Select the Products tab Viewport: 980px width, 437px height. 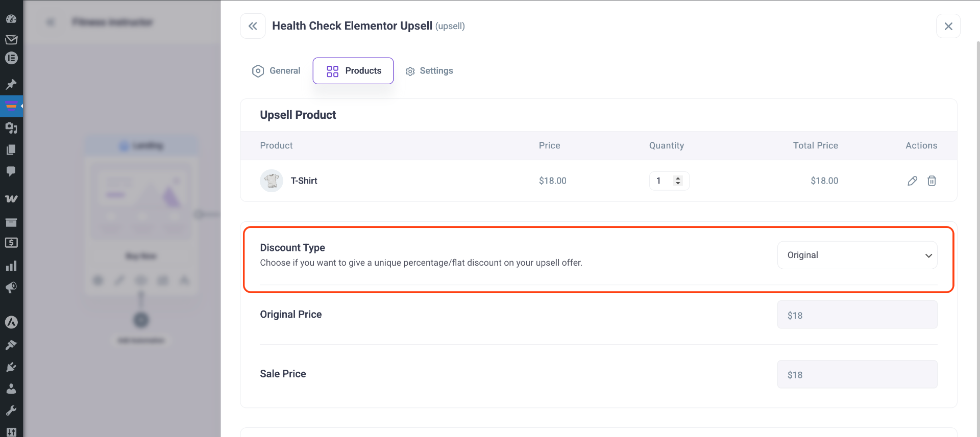[353, 71]
